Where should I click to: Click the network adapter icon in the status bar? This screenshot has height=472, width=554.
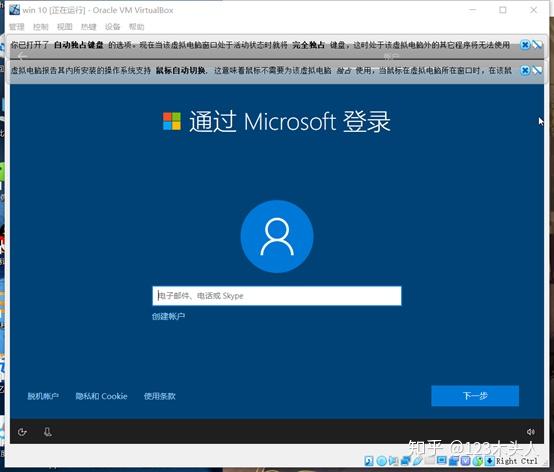click(405, 461)
